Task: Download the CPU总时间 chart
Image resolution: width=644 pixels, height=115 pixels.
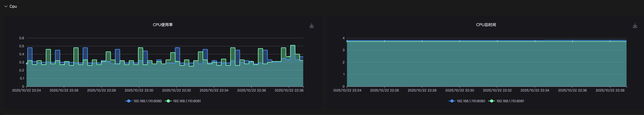Action: [x=635, y=26]
